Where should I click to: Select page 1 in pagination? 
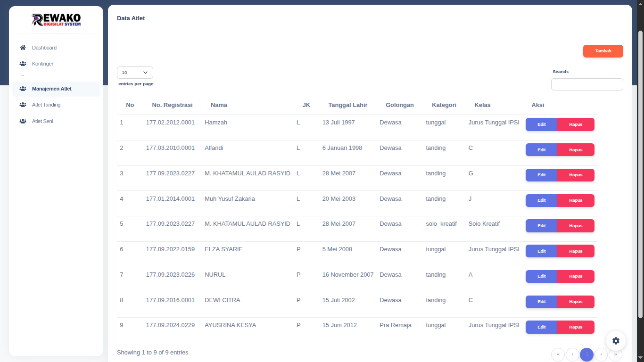[586, 354]
